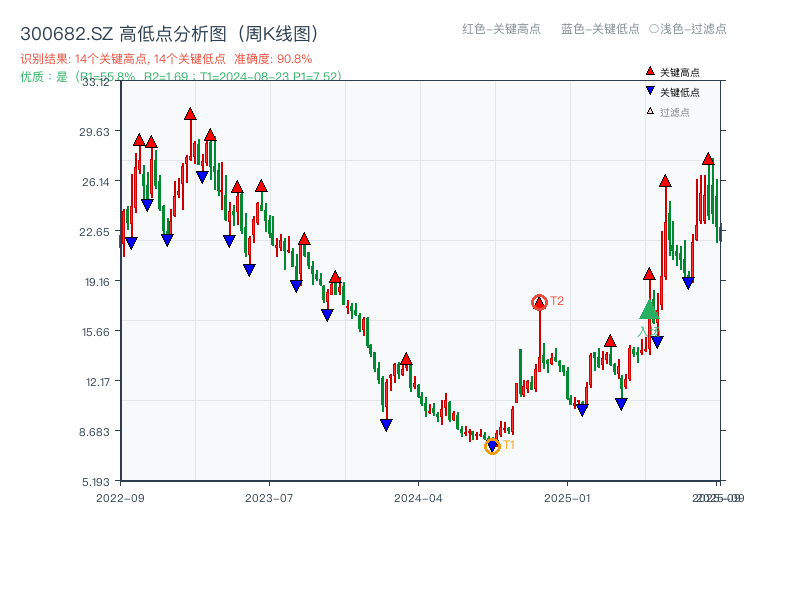This screenshot has height=600, width=800.
Task: Select the green 入场 entry arrow
Action: (x=648, y=311)
